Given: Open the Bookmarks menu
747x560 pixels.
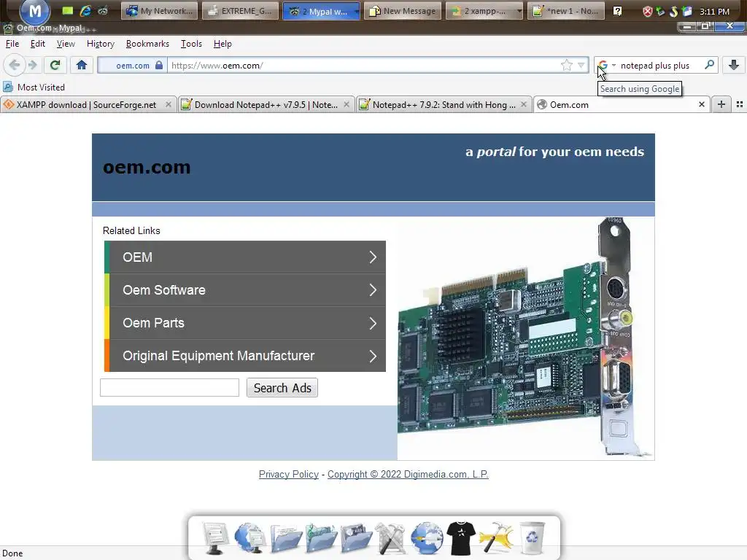Looking at the screenshot, I should [x=147, y=44].
